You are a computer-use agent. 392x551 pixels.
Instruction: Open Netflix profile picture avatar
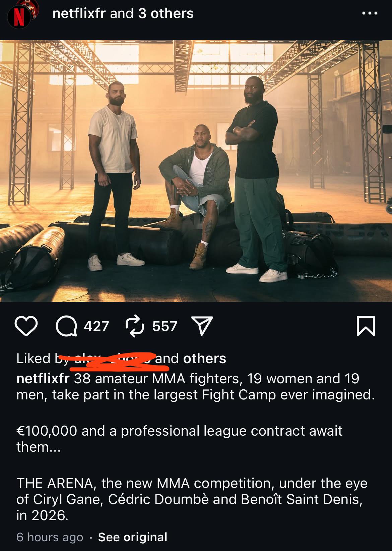point(19,17)
